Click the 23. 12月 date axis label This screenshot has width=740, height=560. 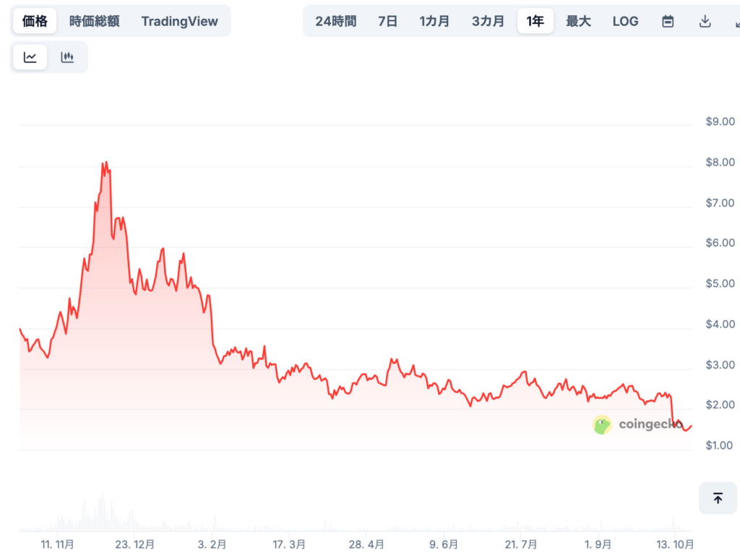pyautogui.click(x=135, y=543)
